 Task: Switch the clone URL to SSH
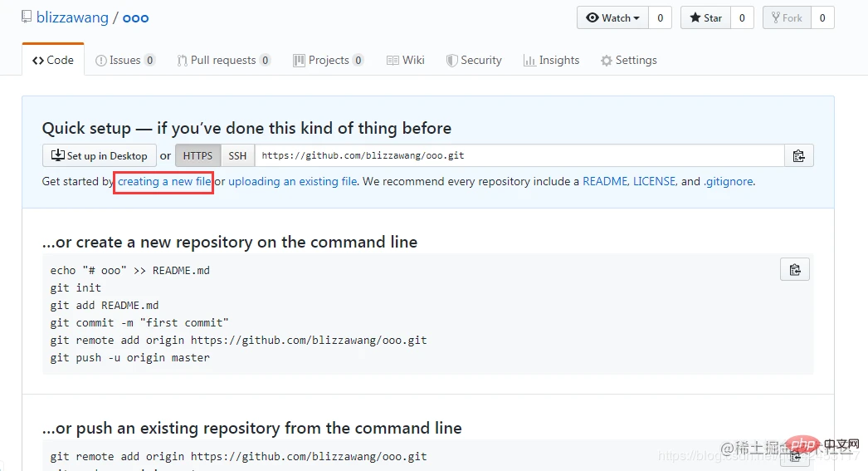237,156
